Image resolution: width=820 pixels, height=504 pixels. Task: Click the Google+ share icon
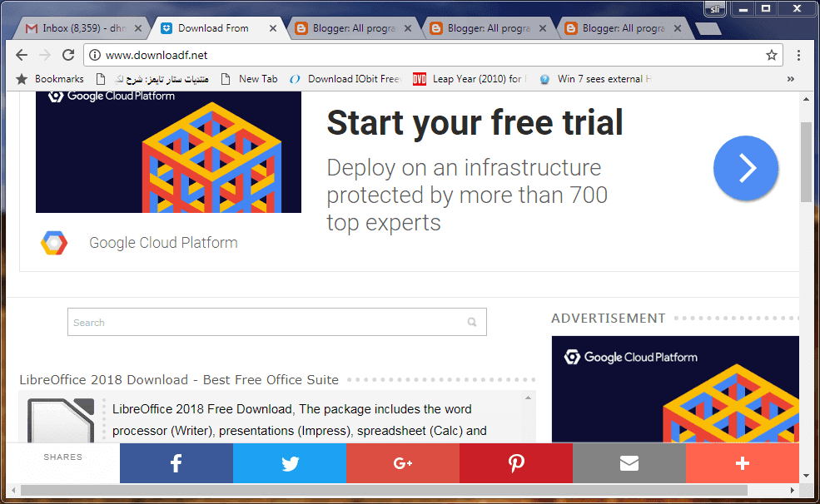[402, 463]
